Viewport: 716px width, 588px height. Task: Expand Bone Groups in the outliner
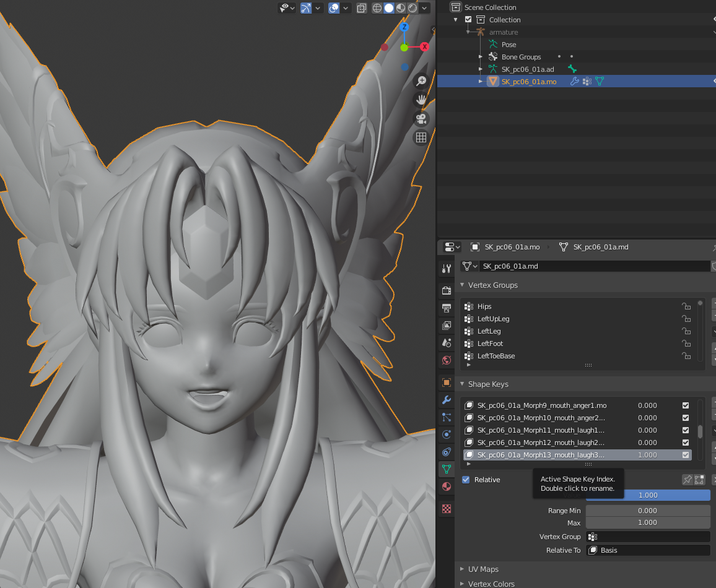coord(481,56)
